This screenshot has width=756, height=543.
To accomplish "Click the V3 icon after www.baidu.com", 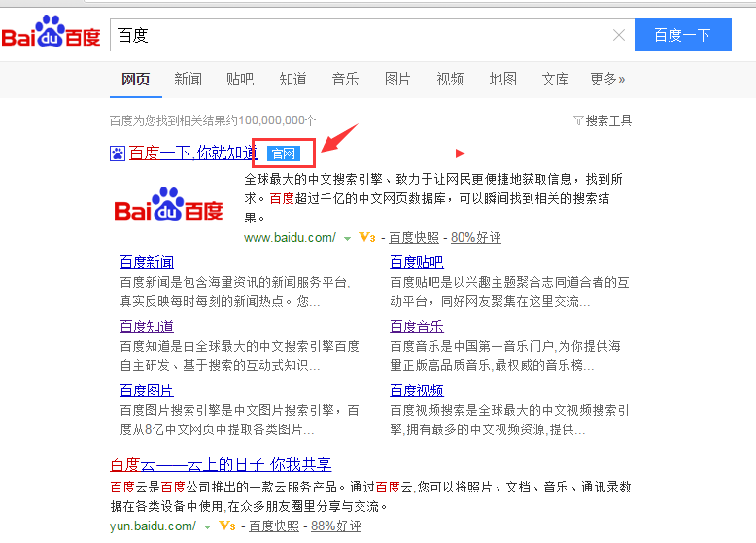I will pyautogui.click(x=366, y=237).
